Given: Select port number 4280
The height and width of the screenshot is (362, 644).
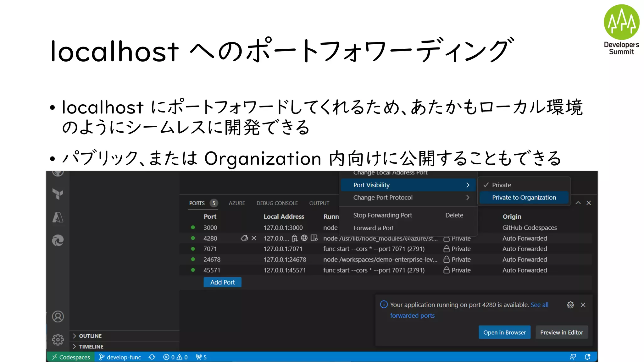Looking at the screenshot, I should tap(210, 238).
